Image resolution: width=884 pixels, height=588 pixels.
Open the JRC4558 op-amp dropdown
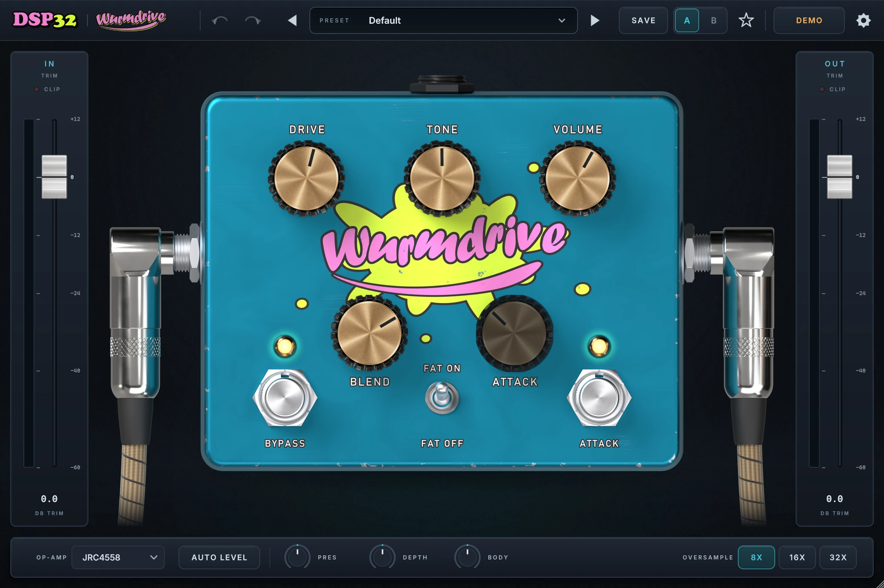118,557
